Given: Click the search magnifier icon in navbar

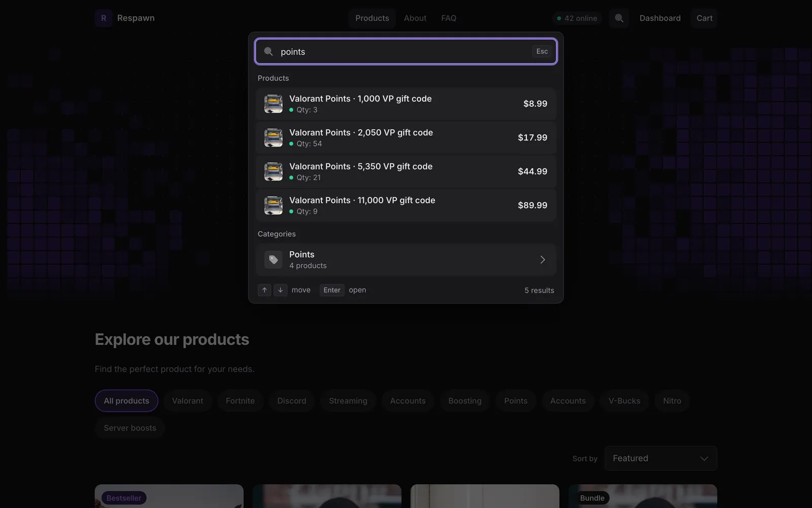Looking at the screenshot, I should coord(619,18).
